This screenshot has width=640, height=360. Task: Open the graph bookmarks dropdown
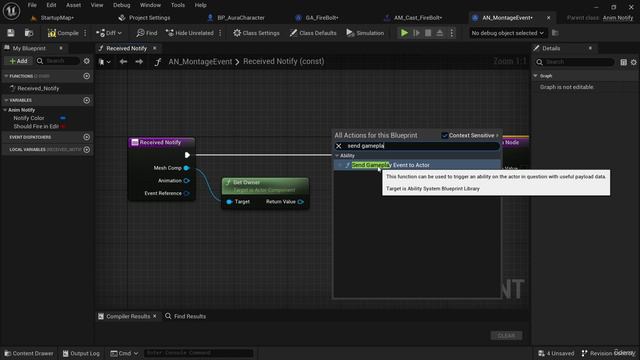104,62
